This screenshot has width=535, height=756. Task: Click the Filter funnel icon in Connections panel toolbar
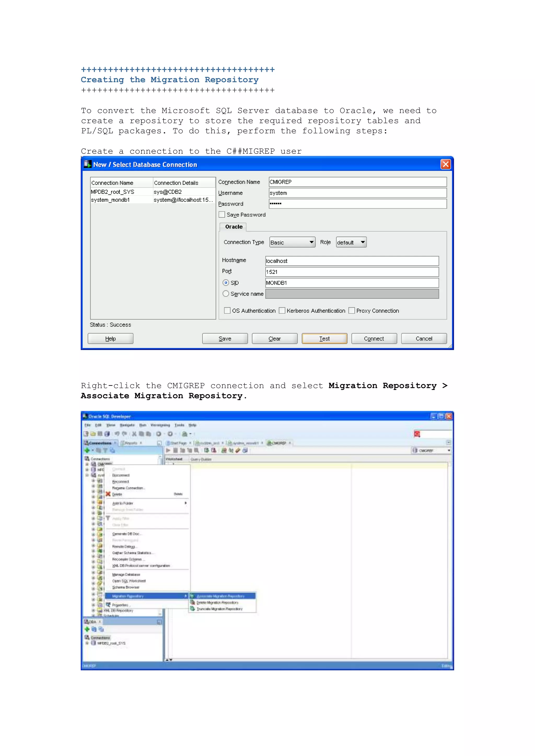(x=106, y=450)
